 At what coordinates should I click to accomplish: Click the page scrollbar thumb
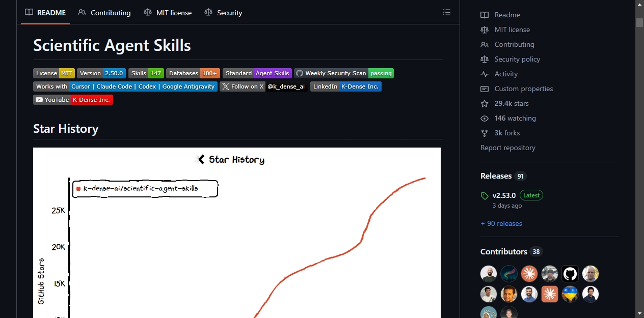[639, 22]
